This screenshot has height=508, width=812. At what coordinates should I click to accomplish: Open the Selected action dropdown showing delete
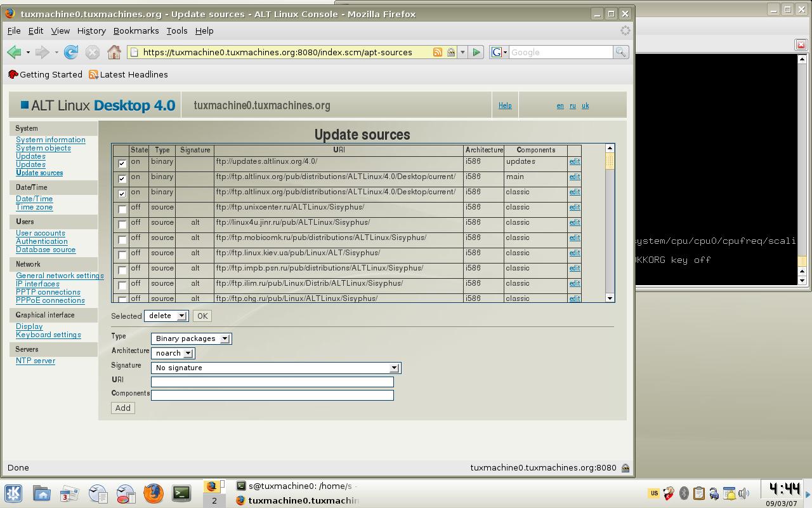166,316
